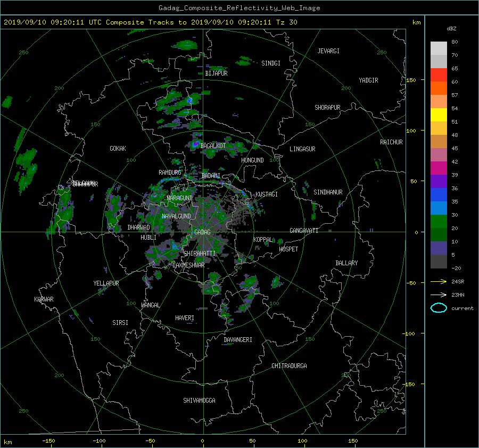Select the dark orange swatch near 60 dBZ
Viewport: 479px width, 448px height.
(439, 88)
